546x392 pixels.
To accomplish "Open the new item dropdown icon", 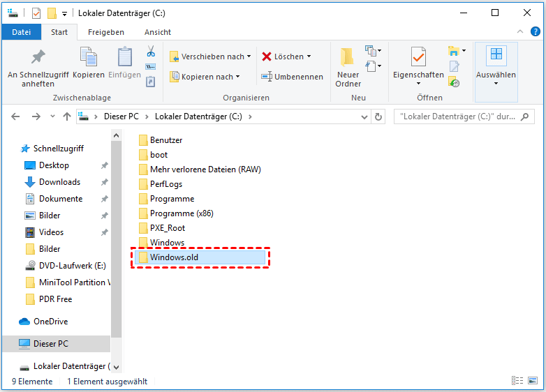I will (373, 51).
